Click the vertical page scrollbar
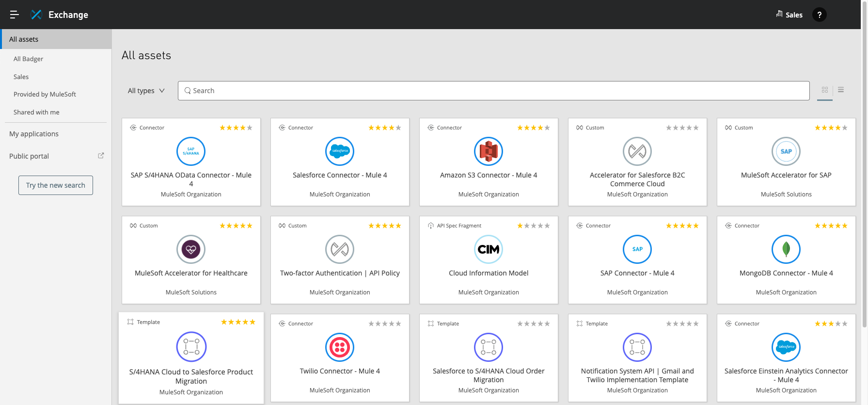Image resolution: width=868 pixels, height=405 pixels. 864,165
